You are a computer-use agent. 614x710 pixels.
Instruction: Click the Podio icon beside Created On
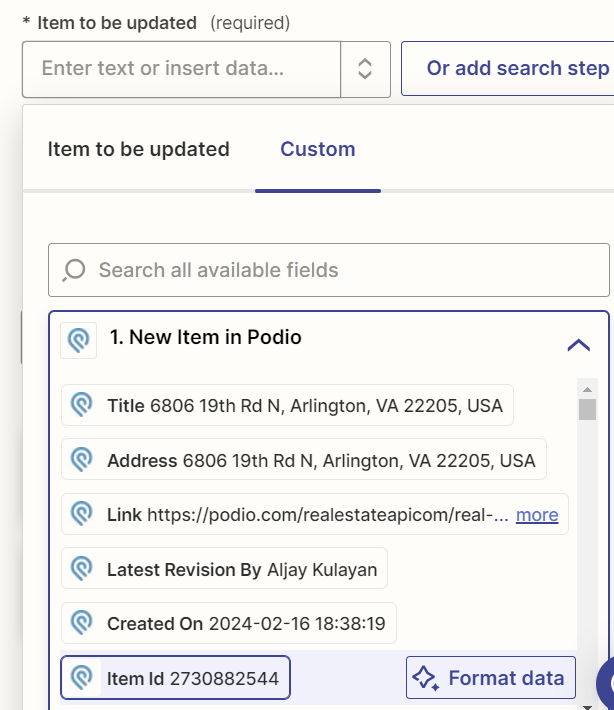pos(82,623)
